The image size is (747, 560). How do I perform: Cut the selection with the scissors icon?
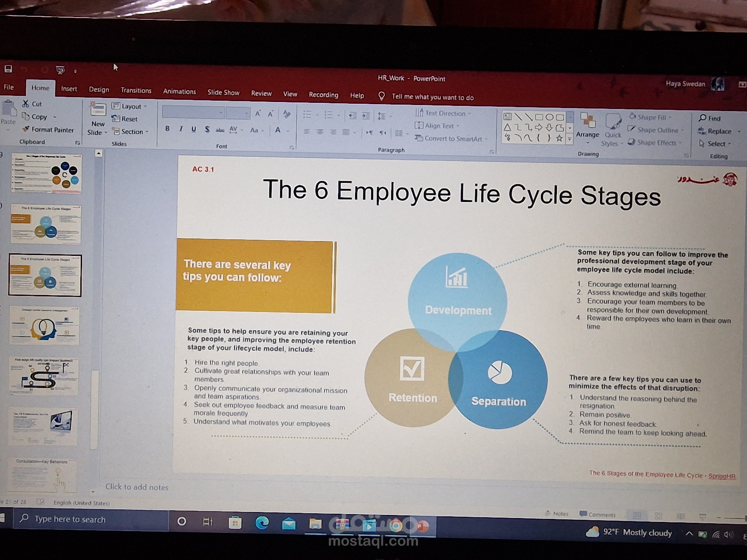(32, 104)
